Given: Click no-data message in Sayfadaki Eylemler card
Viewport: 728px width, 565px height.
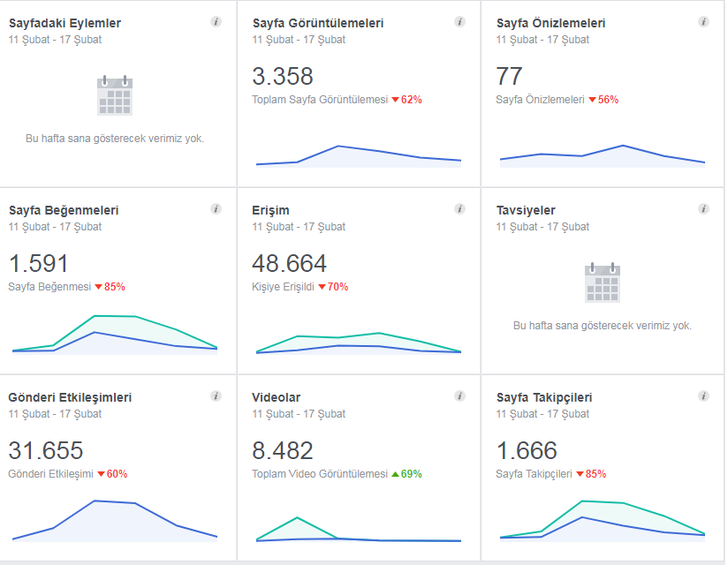Looking at the screenshot, I should [x=115, y=139].
